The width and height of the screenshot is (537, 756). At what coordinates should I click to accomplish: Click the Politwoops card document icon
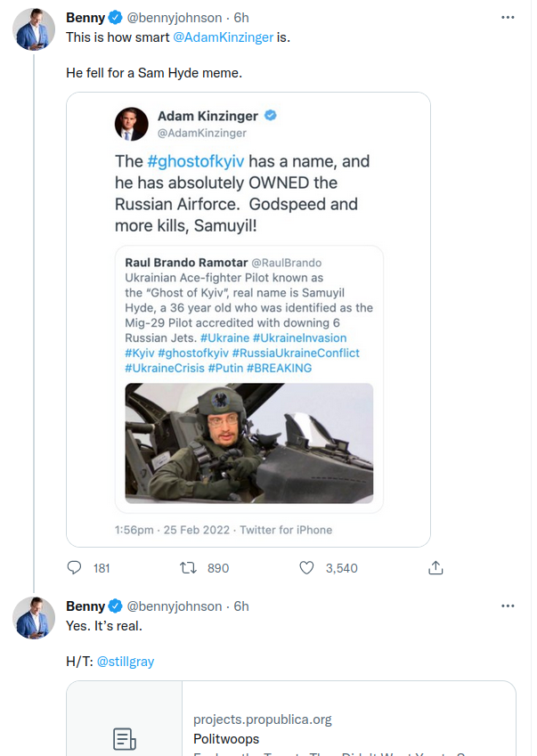[x=125, y=739]
